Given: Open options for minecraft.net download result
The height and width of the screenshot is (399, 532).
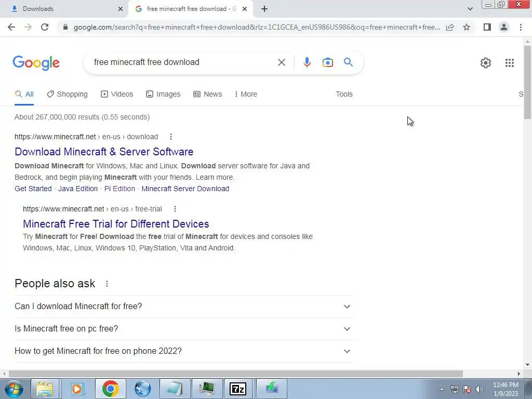Looking at the screenshot, I should pyautogui.click(x=170, y=137).
